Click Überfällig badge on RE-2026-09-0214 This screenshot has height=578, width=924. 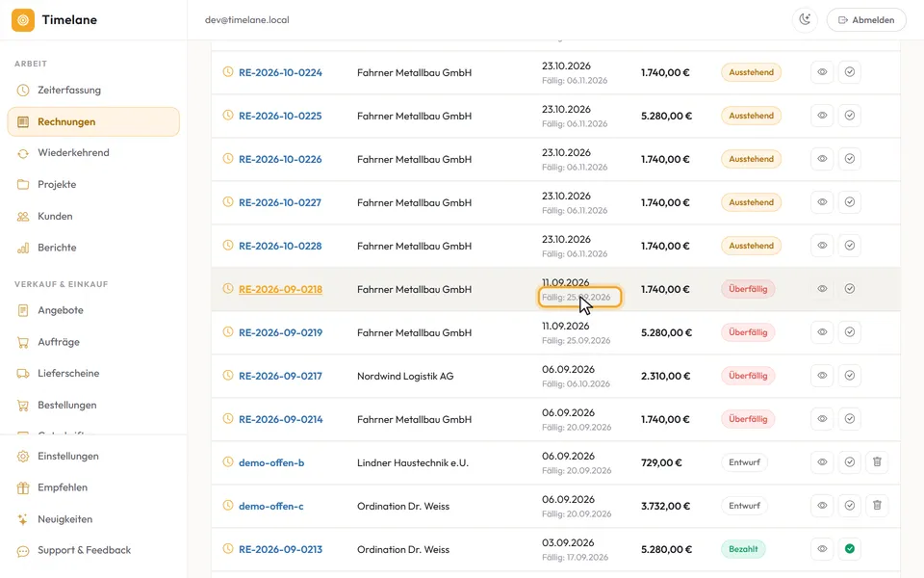(x=748, y=419)
